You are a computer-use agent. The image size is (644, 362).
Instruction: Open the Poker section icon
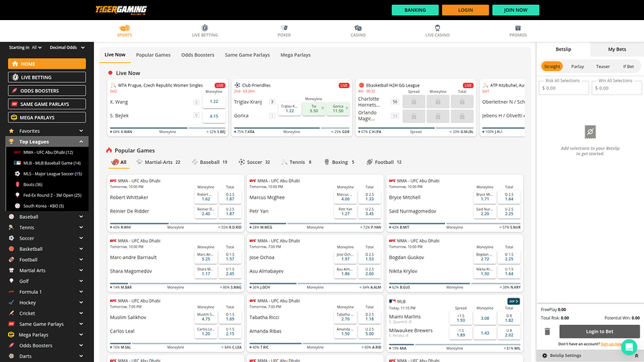point(284,28)
